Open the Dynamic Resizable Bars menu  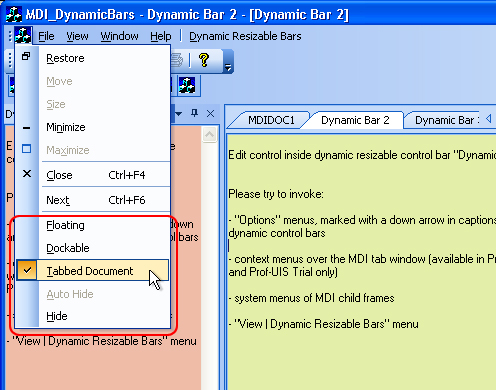point(245,36)
